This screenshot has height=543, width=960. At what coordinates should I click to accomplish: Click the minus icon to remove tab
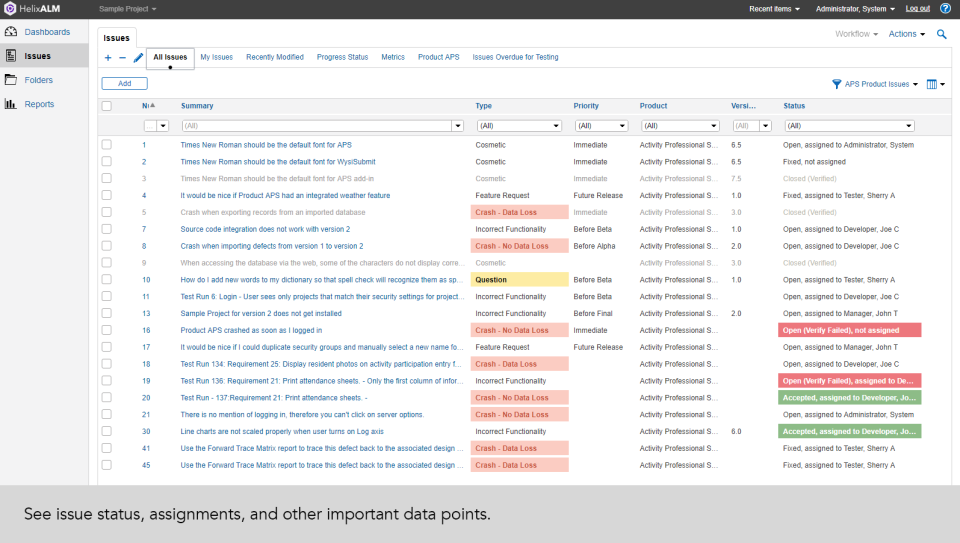[122, 58]
